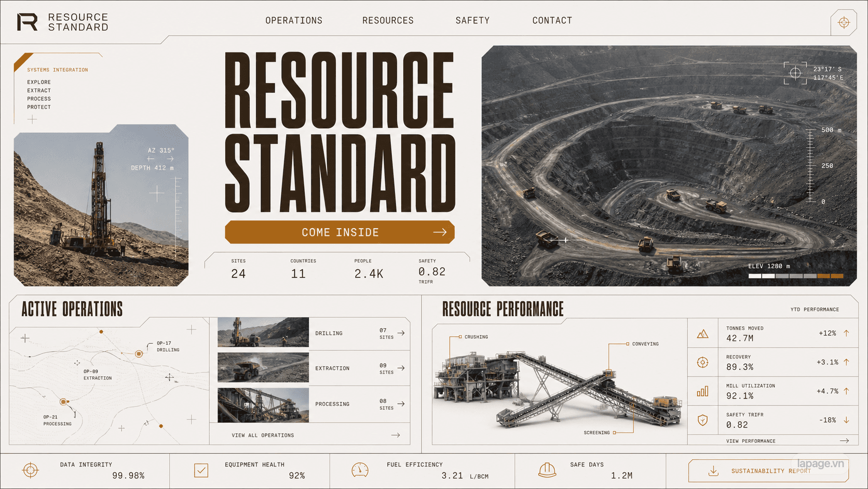The width and height of the screenshot is (868, 489).
Task: Click the ACTIVE OPERATIONS heading
Action: click(x=72, y=309)
